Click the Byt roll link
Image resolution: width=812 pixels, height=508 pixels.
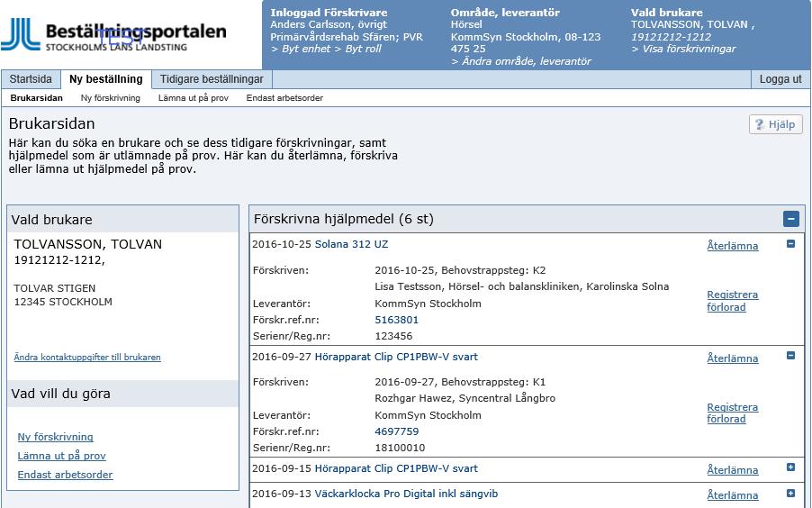click(358, 49)
